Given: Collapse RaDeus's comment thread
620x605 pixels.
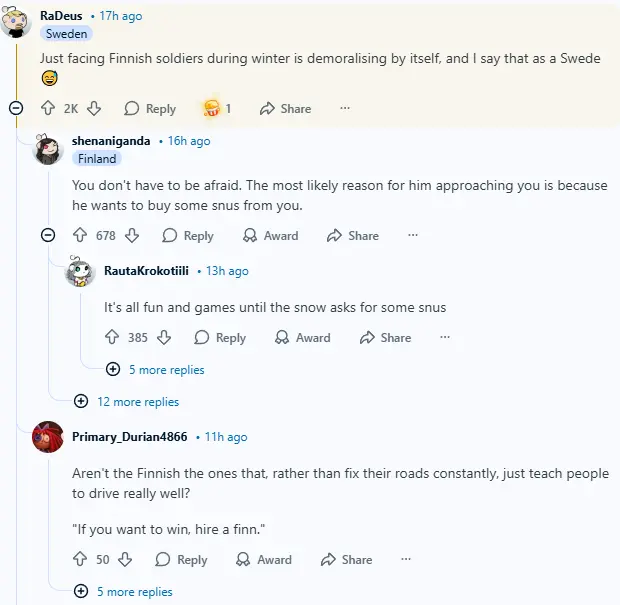Looking at the screenshot, I should click(x=16, y=108).
